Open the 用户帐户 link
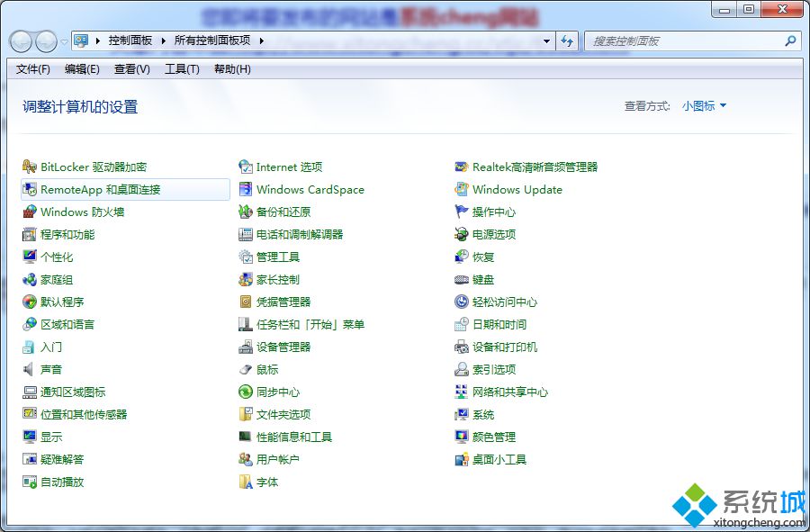This screenshot has height=532, width=810. point(278,460)
